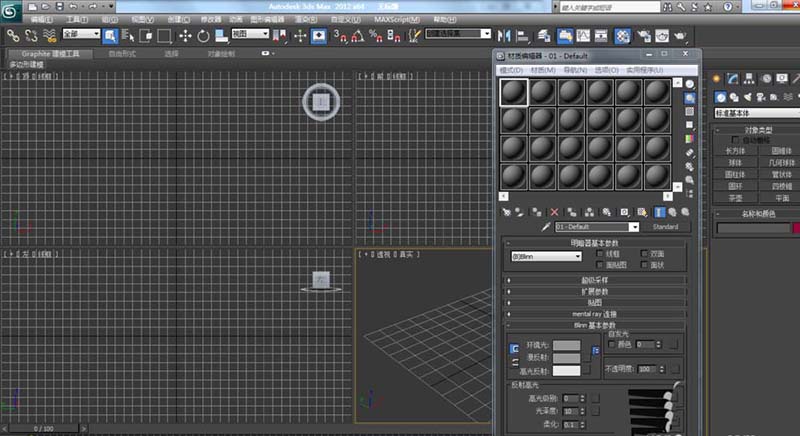
Task: Click the Sample Type sphere icon
Action: [x=690, y=84]
